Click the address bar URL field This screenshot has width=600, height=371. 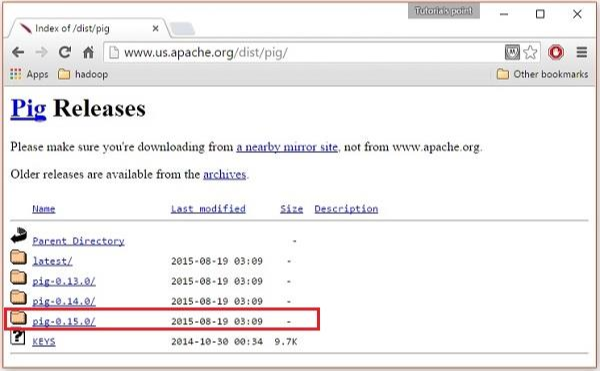point(304,52)
